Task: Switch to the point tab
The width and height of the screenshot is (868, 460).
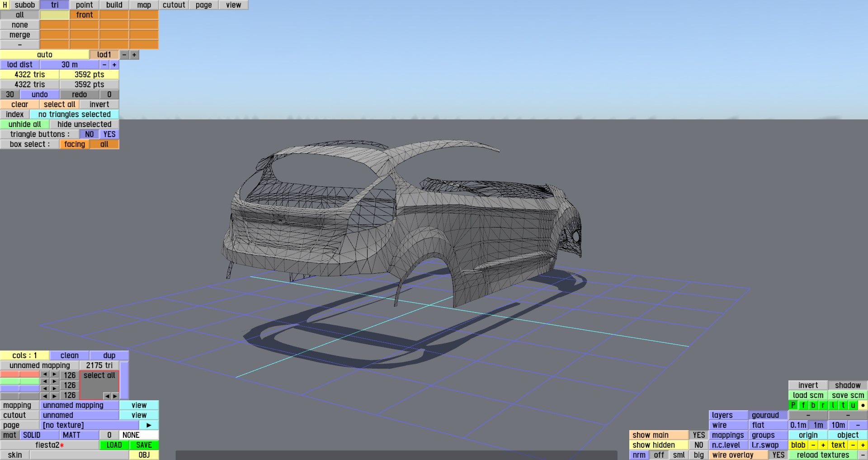Action: (x=85, y=5)
